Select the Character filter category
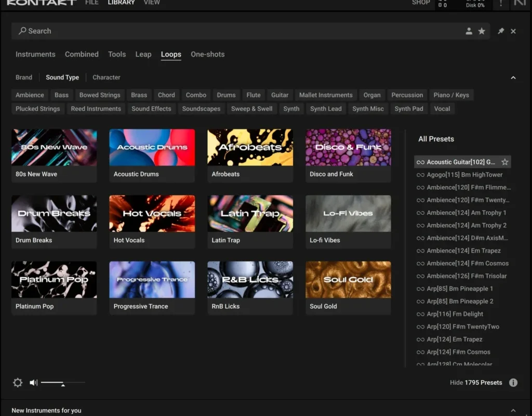The height and width of the screenshot is (416, 532). pyautogui.click(x=107, y=77)
